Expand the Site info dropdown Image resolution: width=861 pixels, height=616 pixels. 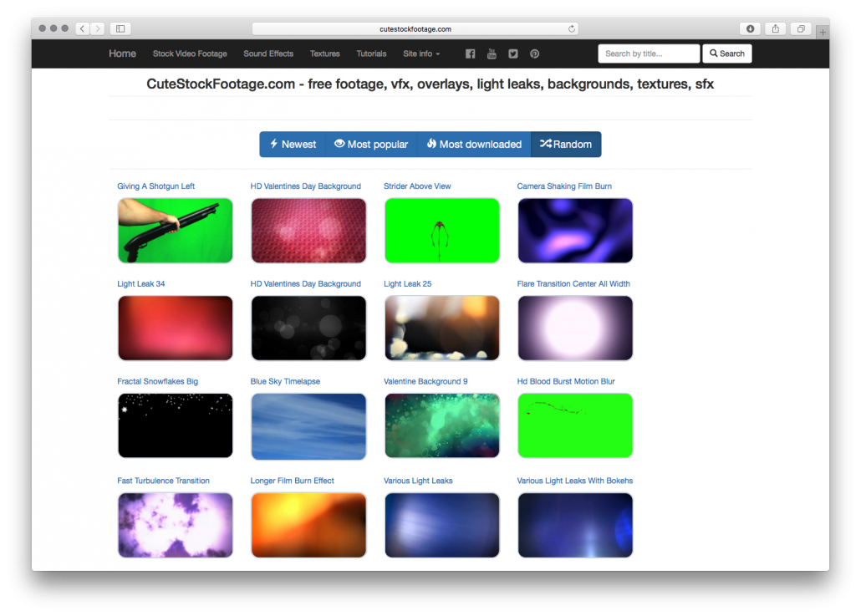click(x=421, y=53)
